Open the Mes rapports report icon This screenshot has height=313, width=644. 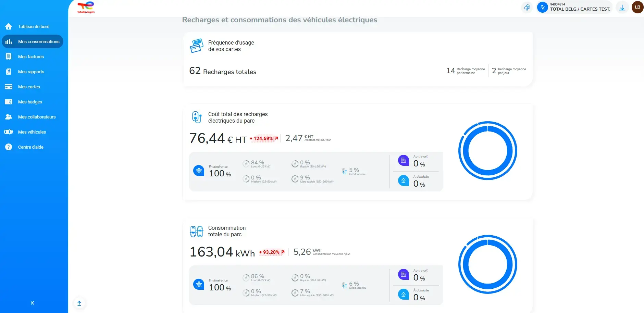coord(8,71)
